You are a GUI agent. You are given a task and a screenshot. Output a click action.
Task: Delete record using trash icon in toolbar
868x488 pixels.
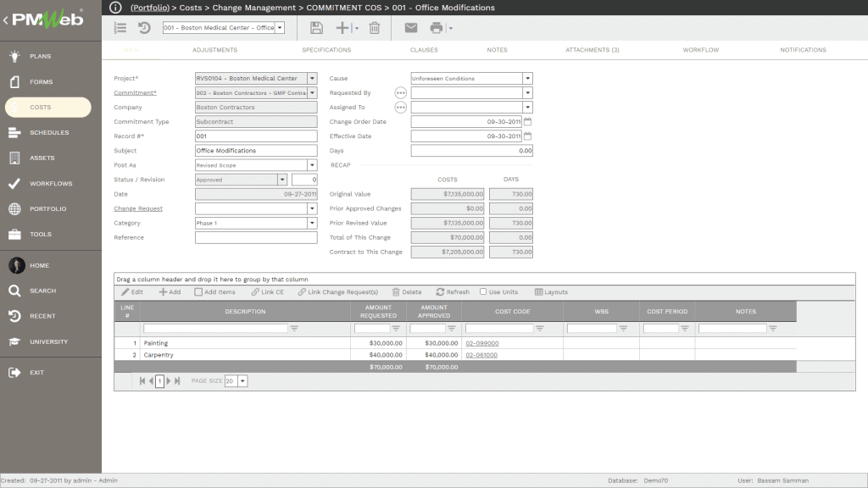375,28
